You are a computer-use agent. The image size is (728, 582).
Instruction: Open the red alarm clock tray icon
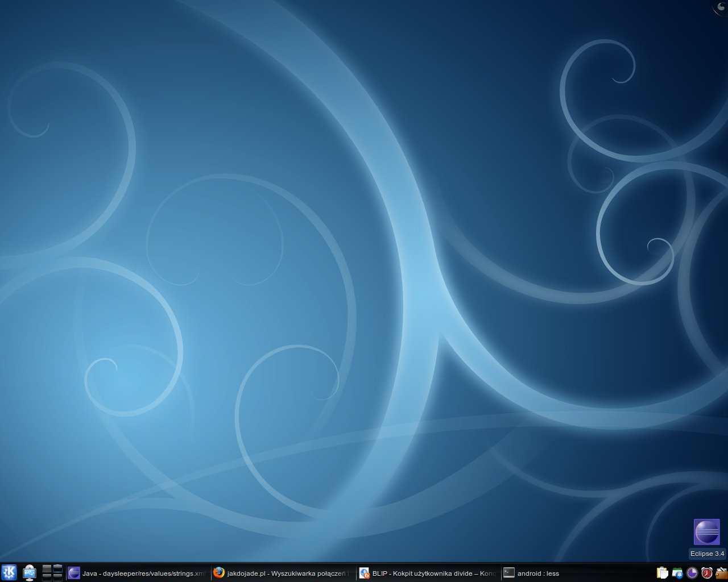[x=706, y=573]
